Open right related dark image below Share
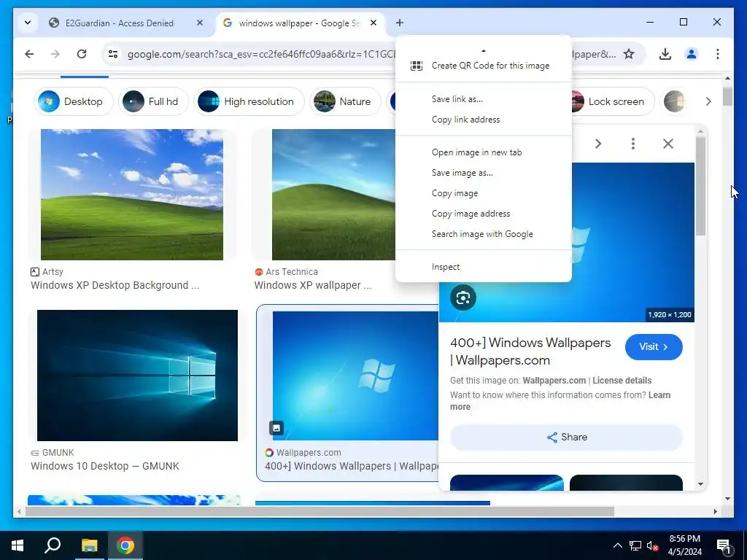Viewport: 747px width, 560px height. click(626, 483)
